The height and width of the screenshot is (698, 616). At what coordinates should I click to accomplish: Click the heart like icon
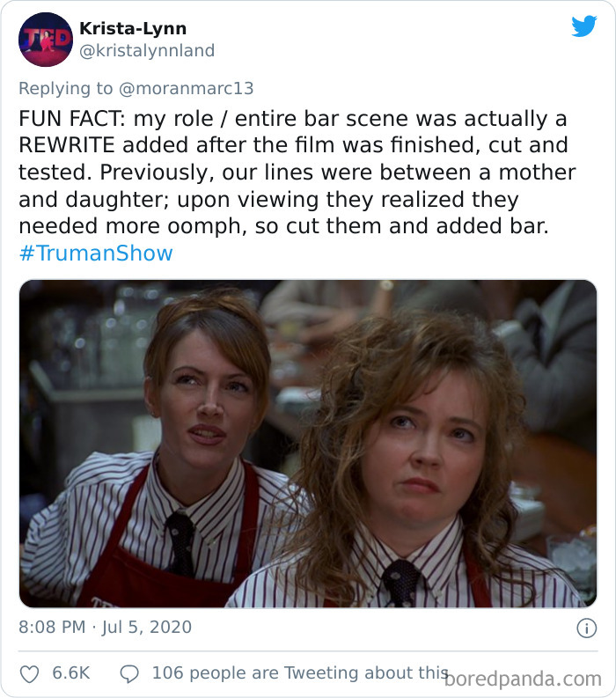point(29,674)
